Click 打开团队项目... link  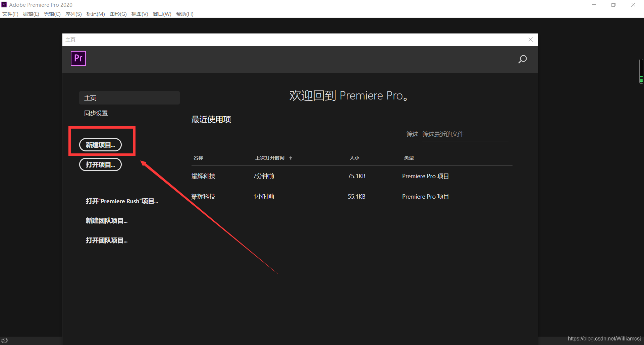click(107, 240)
